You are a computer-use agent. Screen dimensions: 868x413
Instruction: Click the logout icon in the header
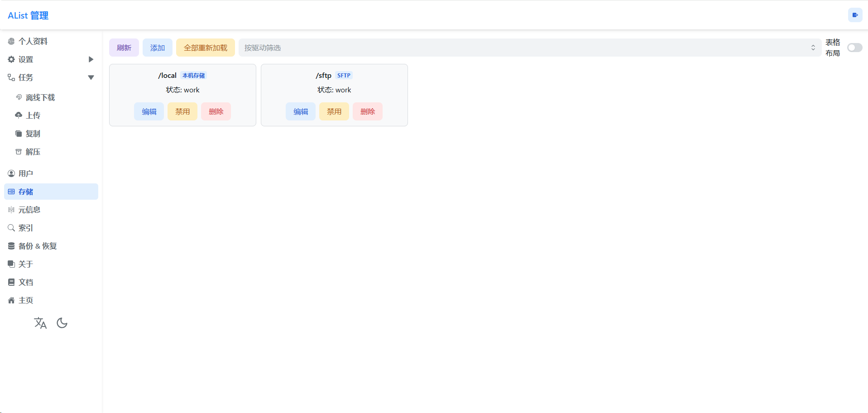point(855,15)
